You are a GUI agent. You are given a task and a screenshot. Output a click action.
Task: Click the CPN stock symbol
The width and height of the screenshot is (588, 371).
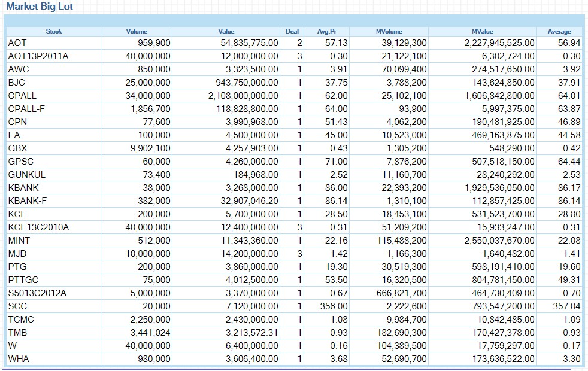tap(17, 122)
